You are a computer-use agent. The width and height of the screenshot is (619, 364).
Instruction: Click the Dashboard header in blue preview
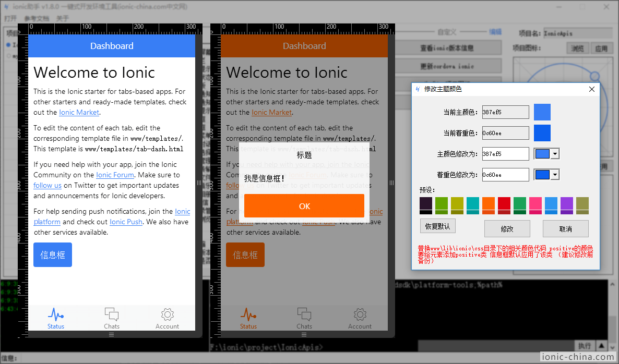(x=112, y=46)
